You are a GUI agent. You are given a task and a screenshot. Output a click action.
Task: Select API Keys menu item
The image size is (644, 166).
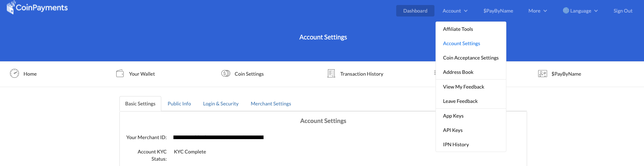(x=453, y=130)
